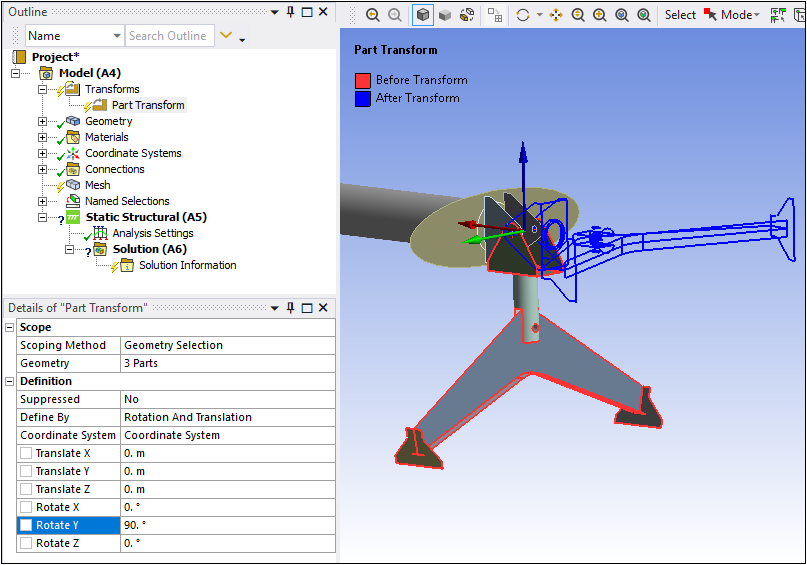Maximize the Outline panel
807x565 pixels.
click(x=307, y=12)
